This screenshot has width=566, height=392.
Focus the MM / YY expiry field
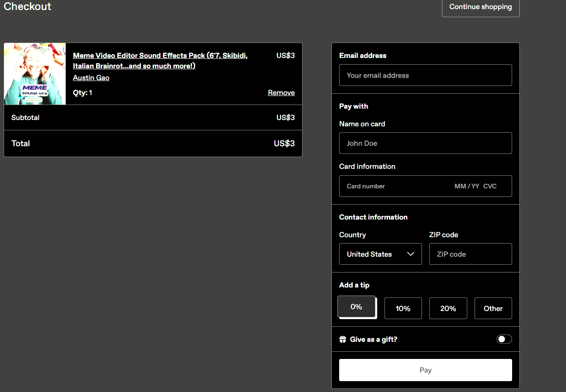(x=467, y=186)
